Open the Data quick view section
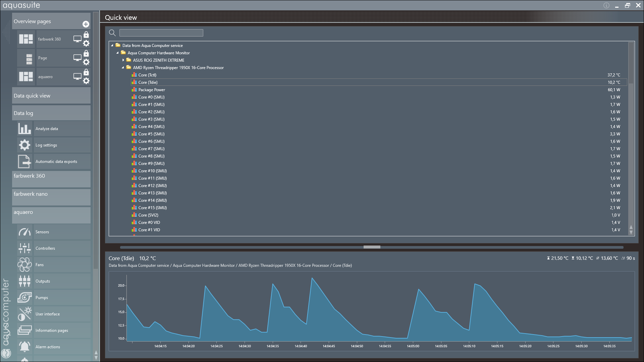This screenshot has width=644, height=362. (x=51, y=96)
